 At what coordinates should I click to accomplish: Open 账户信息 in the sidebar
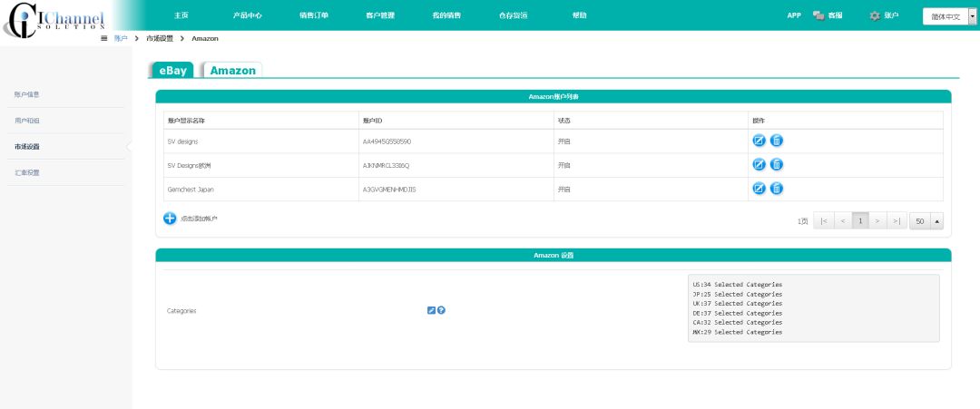click(27, 94)
